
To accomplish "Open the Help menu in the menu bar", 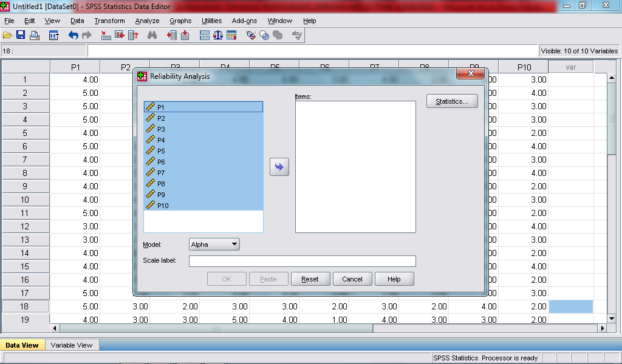I will [x=309, y=21].
